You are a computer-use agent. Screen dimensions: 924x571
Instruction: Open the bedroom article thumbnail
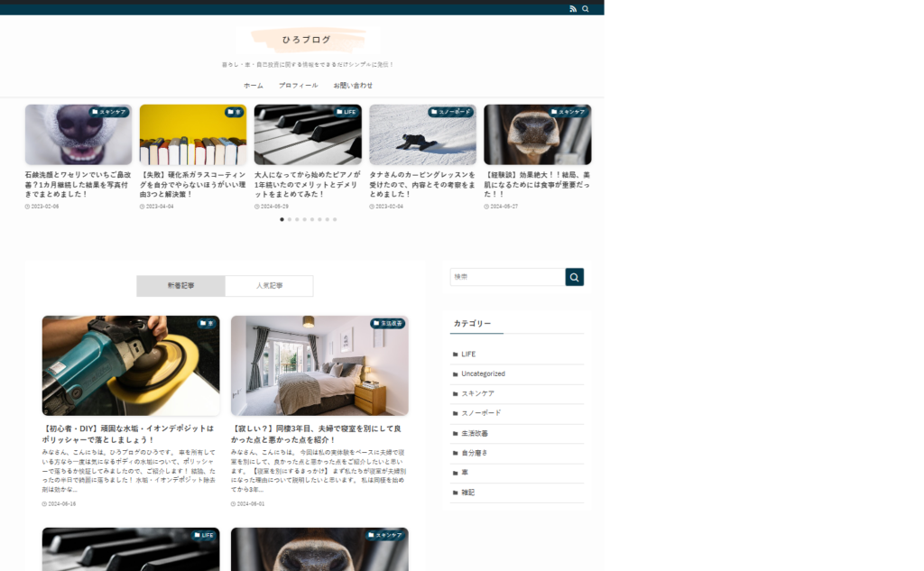coord(319,365)
